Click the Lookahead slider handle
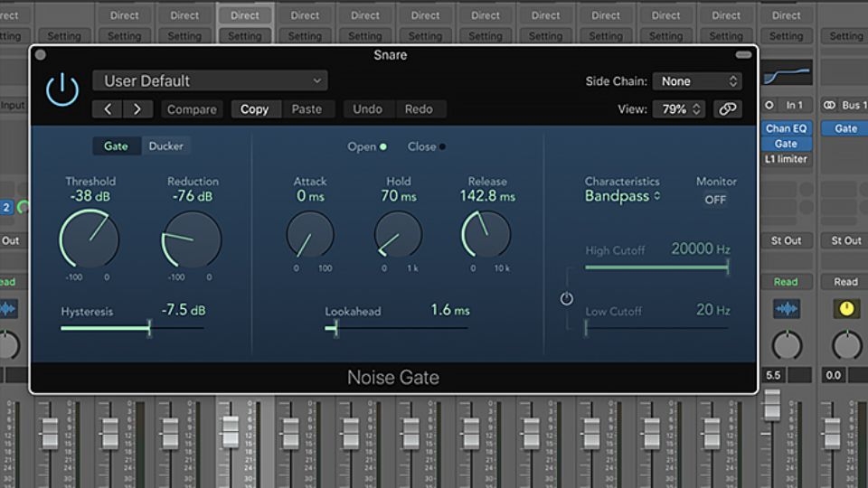Viewport: 868px width, 488px height. (335, 328)
